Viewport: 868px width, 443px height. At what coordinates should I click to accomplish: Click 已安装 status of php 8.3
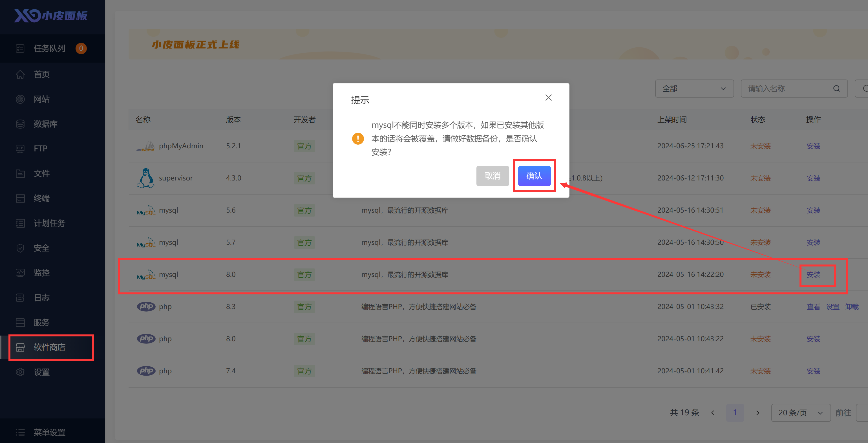tap(761, 307)
